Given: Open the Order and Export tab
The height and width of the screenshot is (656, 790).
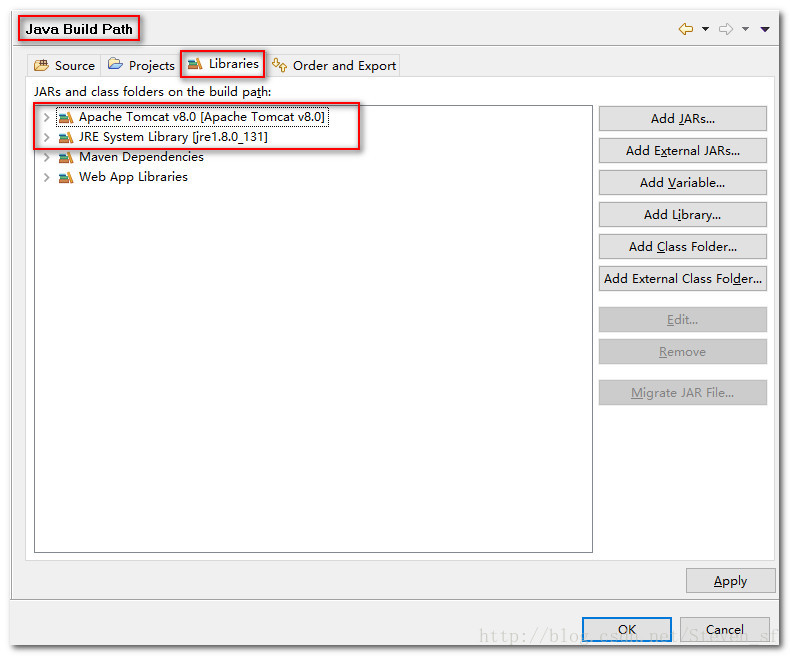Looking at the screenshot, I should tap(334, 65).
